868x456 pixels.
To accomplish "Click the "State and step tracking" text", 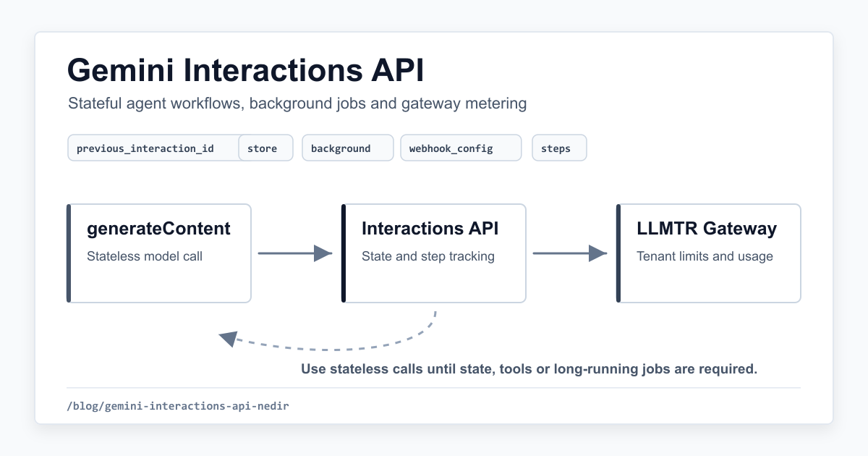I will click(428, 256).
